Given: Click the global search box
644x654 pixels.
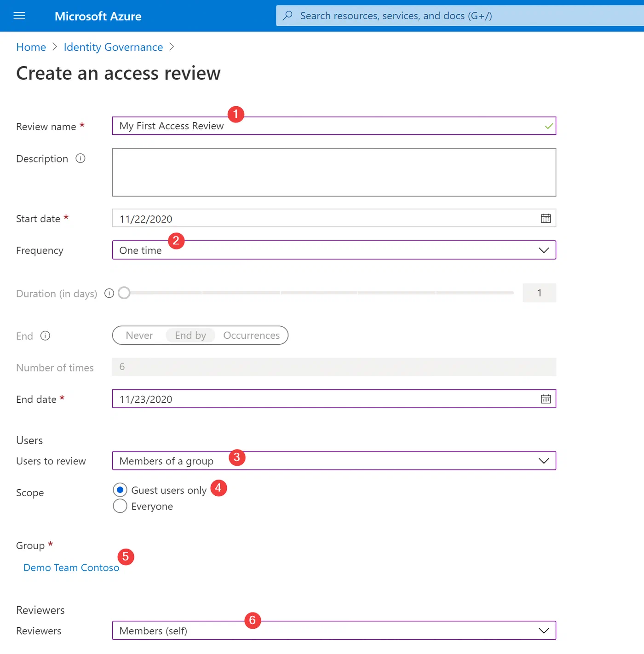Looking at the screenshot, I should pos(460,16).
